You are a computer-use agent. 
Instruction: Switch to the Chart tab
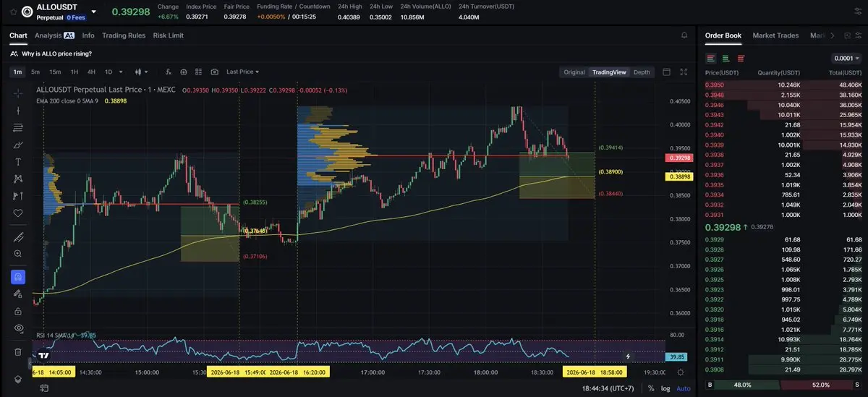pyautogui.click(x=18, y=35)
